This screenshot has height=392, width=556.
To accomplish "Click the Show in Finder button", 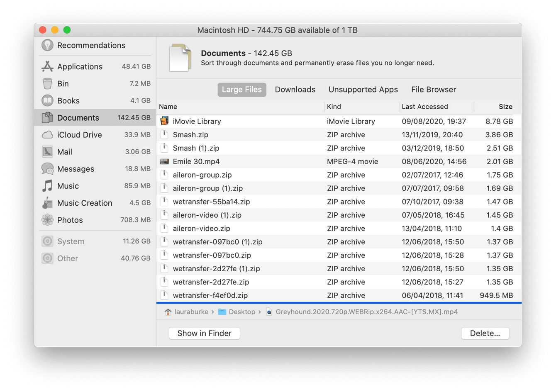I will (204, 333).
